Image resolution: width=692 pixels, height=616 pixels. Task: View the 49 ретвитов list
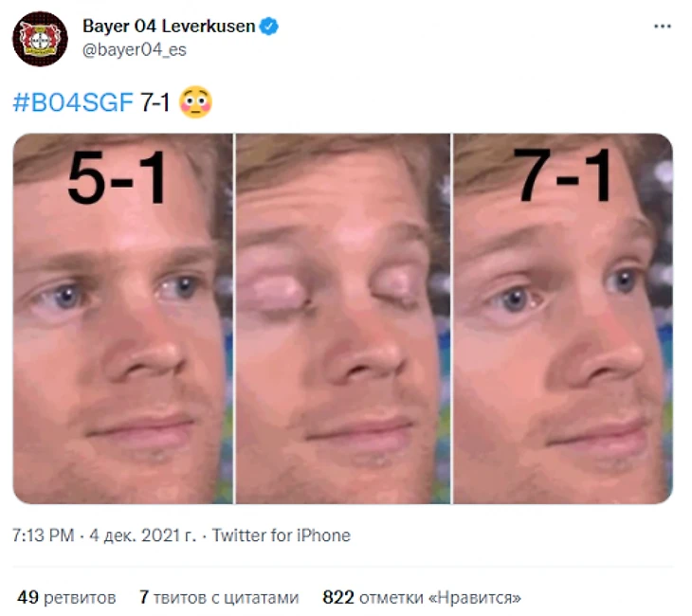(x=66, y=598)
